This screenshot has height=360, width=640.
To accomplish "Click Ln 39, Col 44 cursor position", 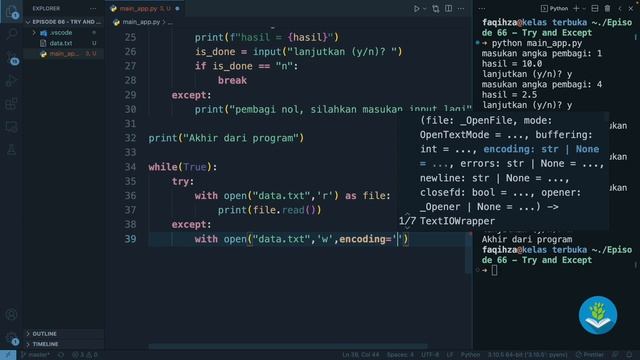I will tap(360, 355).
